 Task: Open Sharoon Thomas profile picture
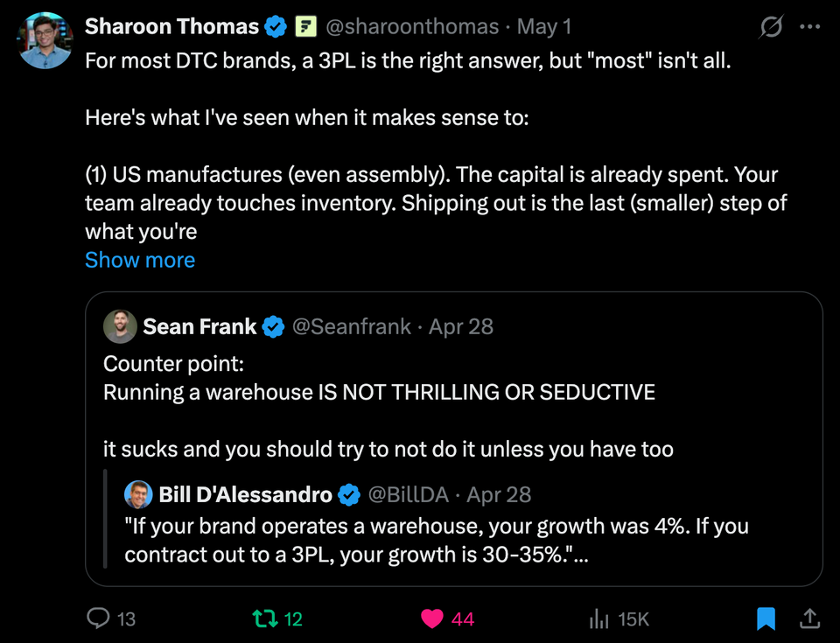[x=45, y=41]
